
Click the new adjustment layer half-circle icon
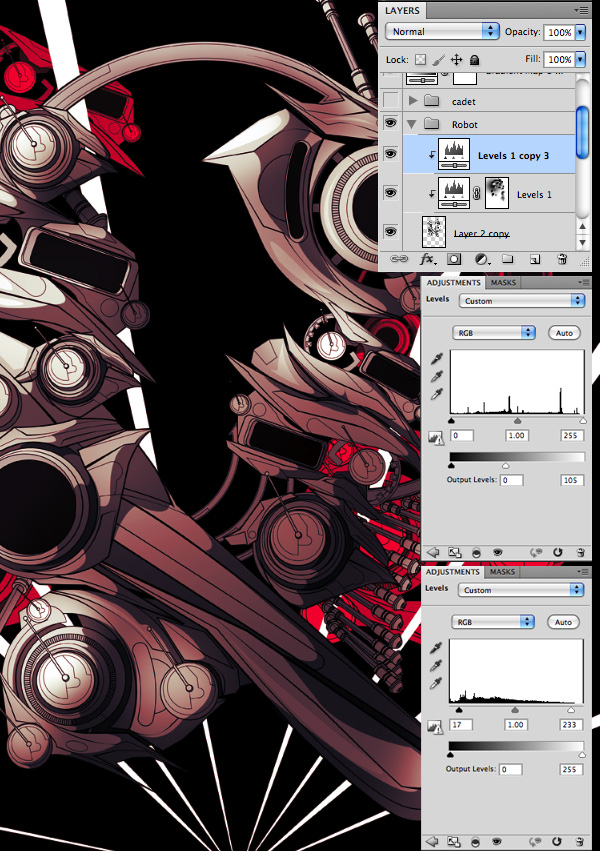pos(481,259)
